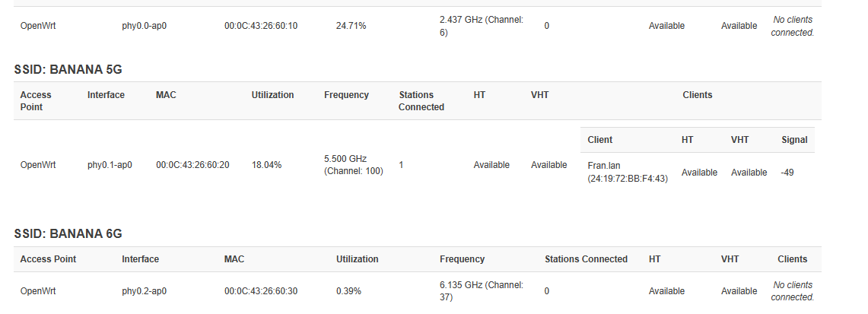Click the 24.71% utilization value
The width and height of the screenshot is (868, 314).
[x=351, y=26]
